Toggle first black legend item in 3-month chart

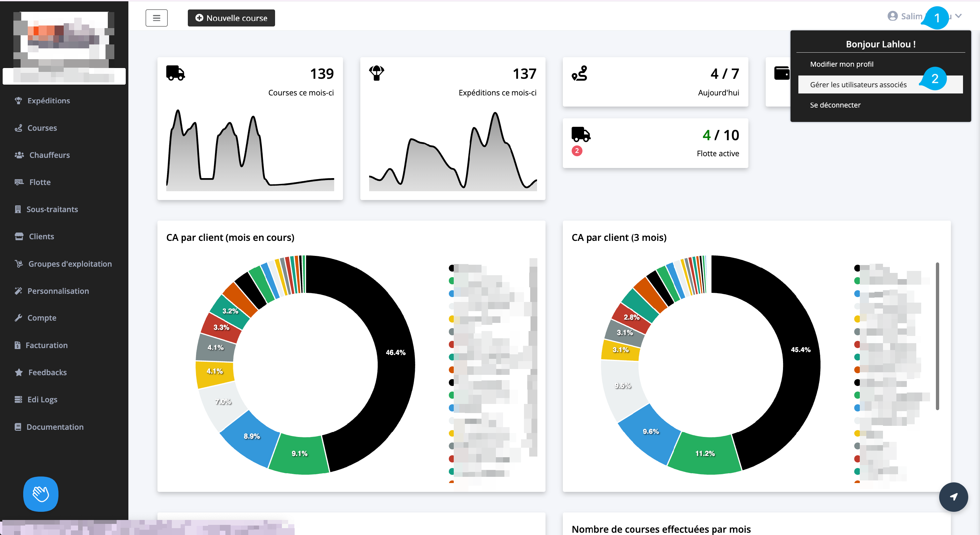click(x=857, y=268)
